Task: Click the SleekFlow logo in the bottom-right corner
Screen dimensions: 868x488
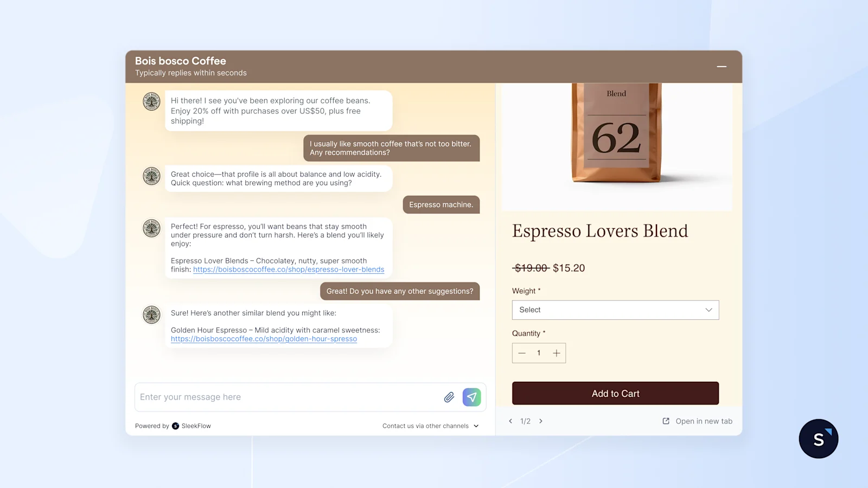Action: coord(818,438)
